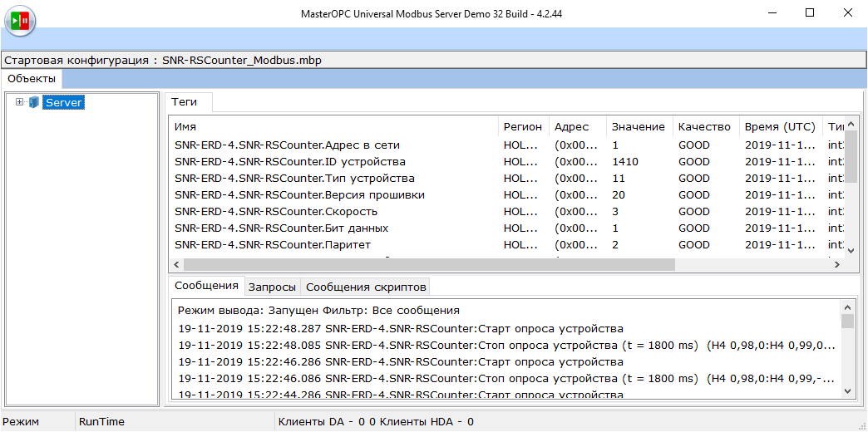Maximize the MasterOPC window

810,13
